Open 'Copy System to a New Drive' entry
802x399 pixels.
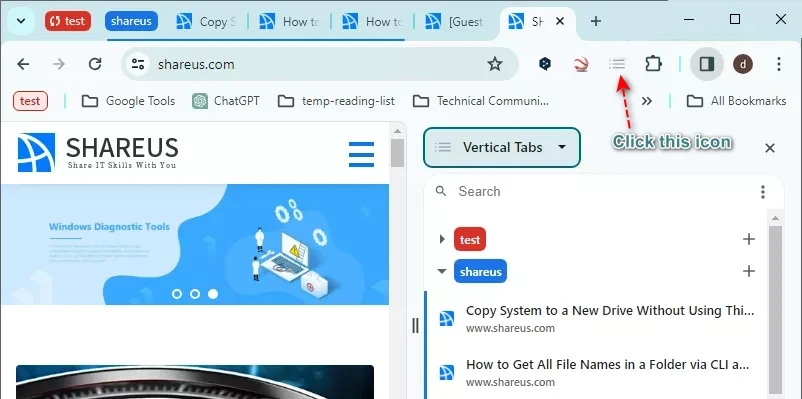point(596,318)
